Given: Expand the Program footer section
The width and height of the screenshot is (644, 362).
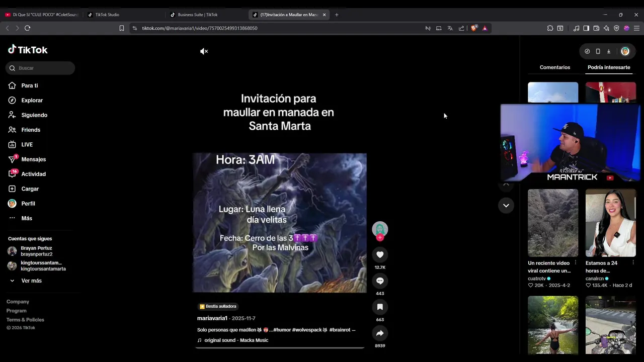Looking at the screenshot, I should 17,311.
